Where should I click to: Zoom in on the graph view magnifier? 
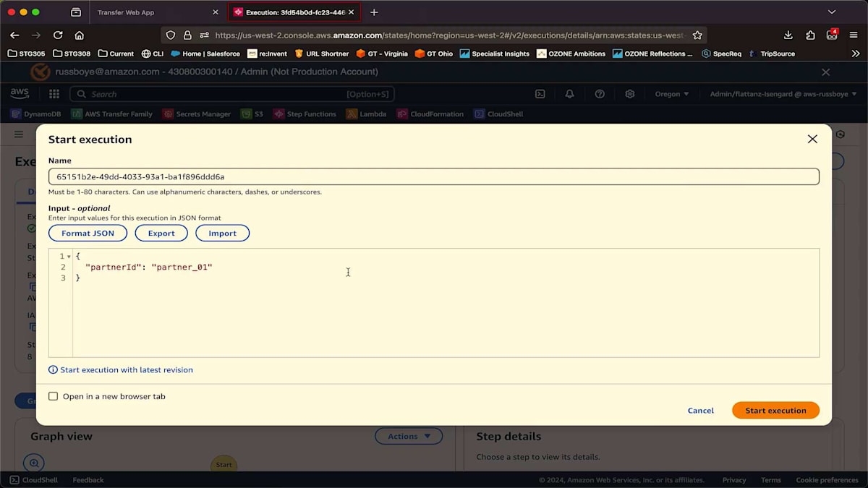point(33,463)
